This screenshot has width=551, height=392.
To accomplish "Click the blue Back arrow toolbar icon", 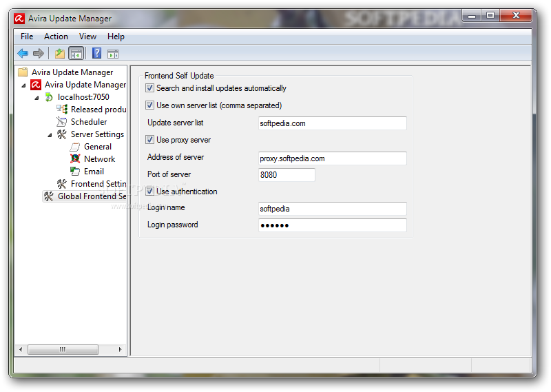I will (23, 54).
